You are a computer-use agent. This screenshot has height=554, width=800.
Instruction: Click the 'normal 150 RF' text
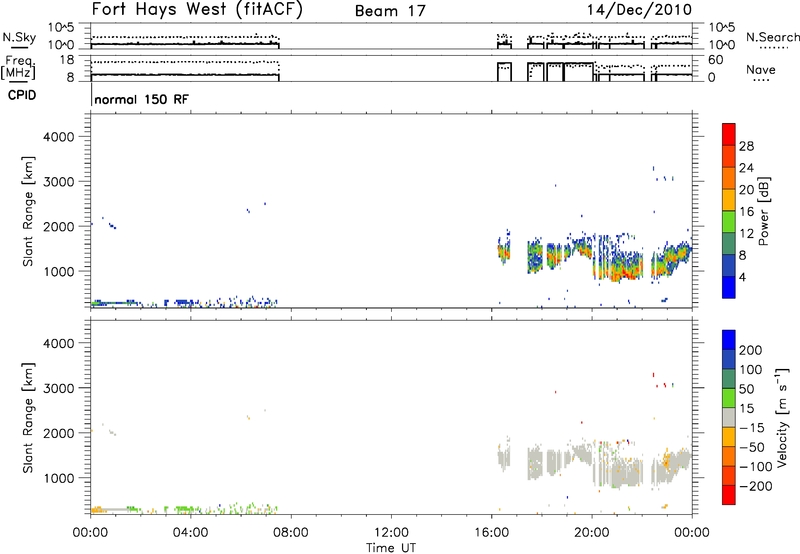pyautogui.click(x=141, y=99)
